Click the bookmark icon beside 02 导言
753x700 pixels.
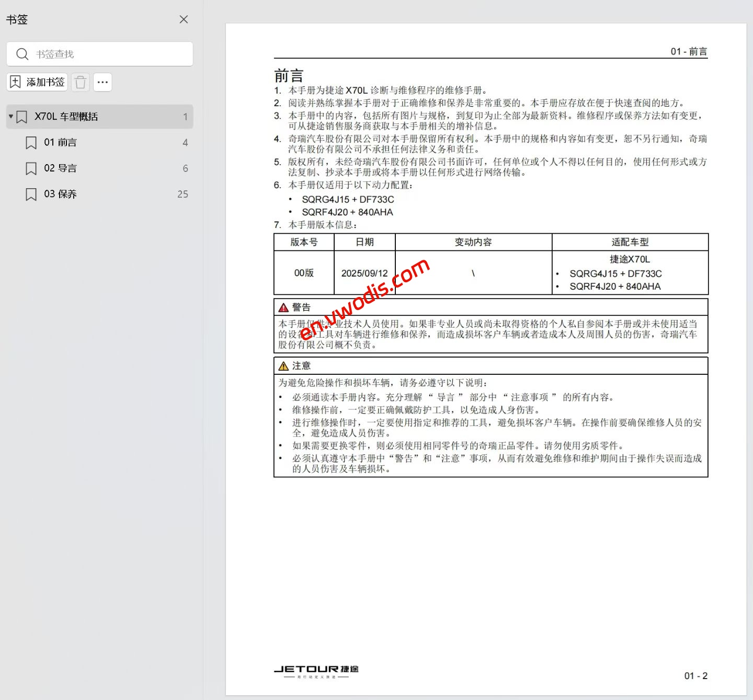[x=30, y=168]
